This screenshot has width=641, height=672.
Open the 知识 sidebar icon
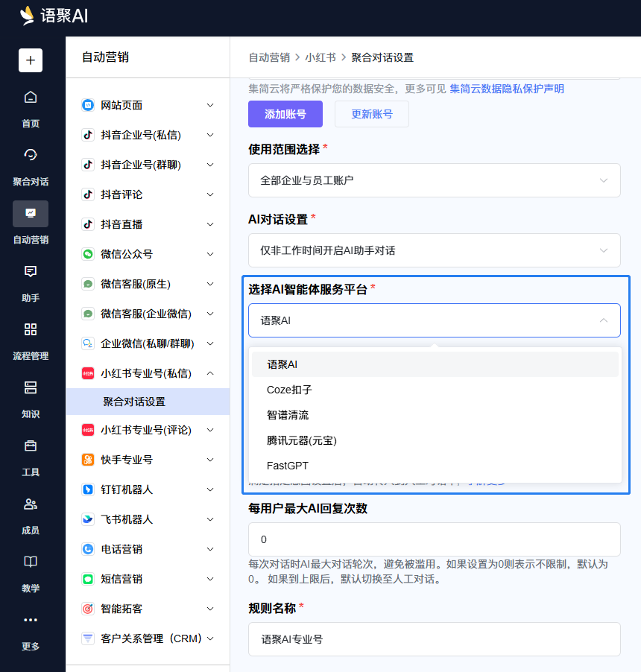point(31,387)
